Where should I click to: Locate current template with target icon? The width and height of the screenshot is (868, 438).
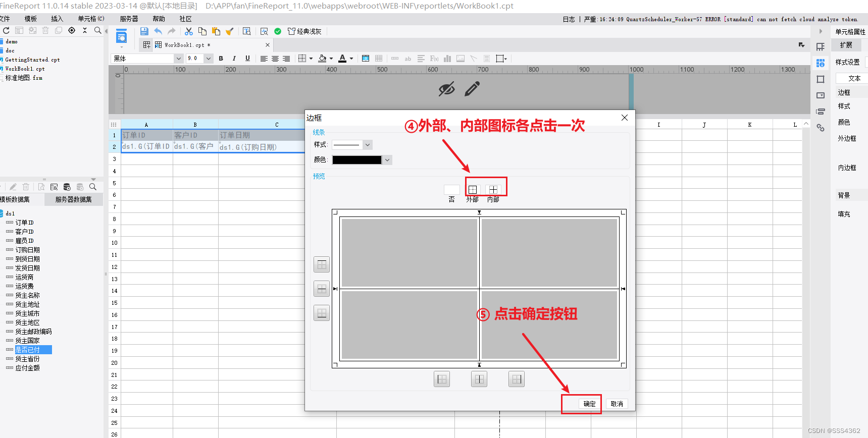(x=72, y=30)
